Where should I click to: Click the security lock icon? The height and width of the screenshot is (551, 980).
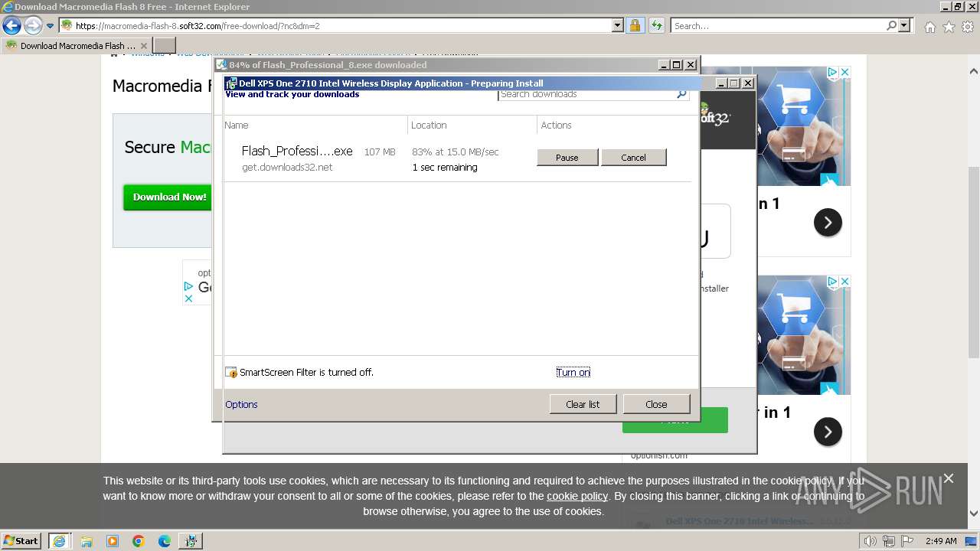point(635,25)
